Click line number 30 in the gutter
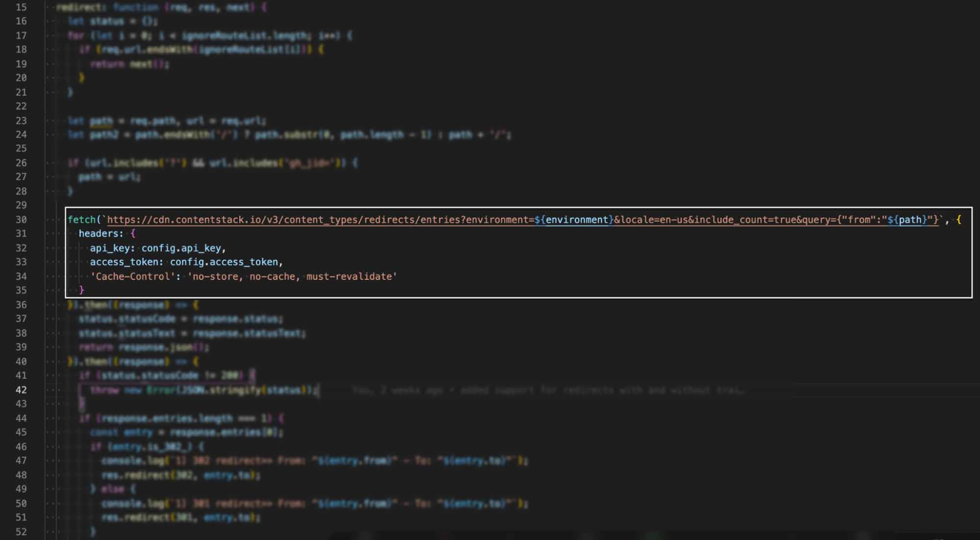980x540 pixels. 21,219
